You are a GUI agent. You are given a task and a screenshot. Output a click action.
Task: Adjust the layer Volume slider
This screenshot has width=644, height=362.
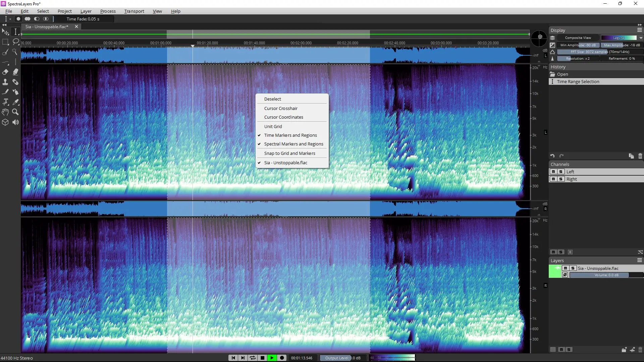[x=606, y=275]
